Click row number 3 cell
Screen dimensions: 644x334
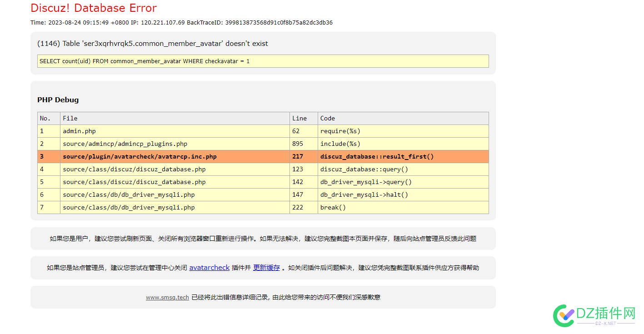(49, 156)
